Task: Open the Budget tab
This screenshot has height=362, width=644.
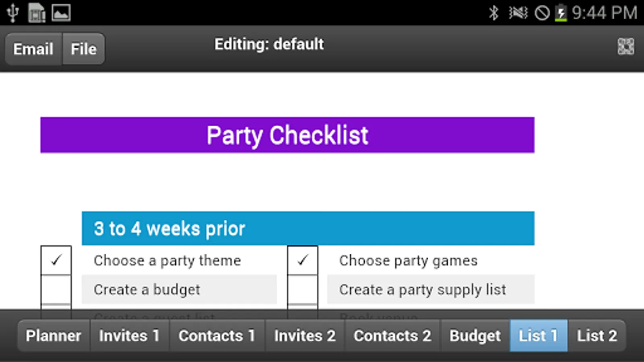Action: (x=475, y=335)
